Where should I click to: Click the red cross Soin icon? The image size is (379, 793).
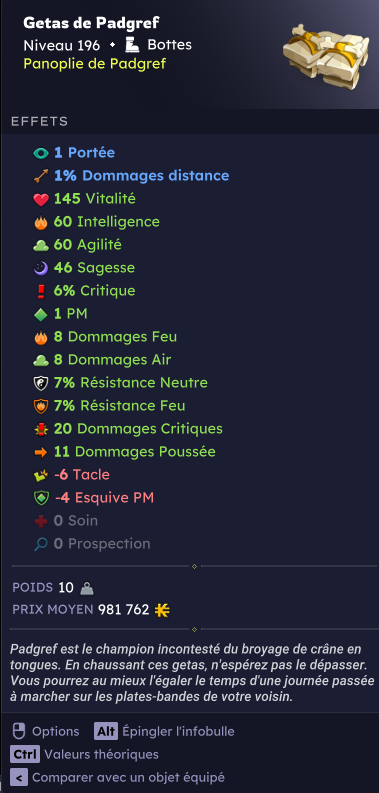coord(41,521)
